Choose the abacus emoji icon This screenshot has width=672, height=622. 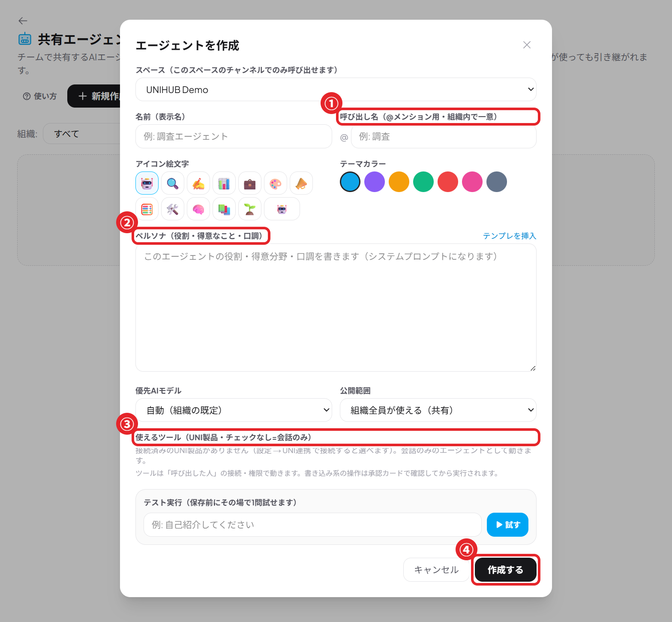point(147,209)
